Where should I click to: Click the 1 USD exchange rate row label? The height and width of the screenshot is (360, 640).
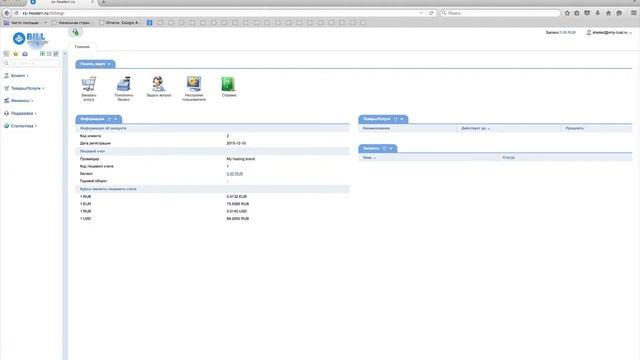[85, 219]
